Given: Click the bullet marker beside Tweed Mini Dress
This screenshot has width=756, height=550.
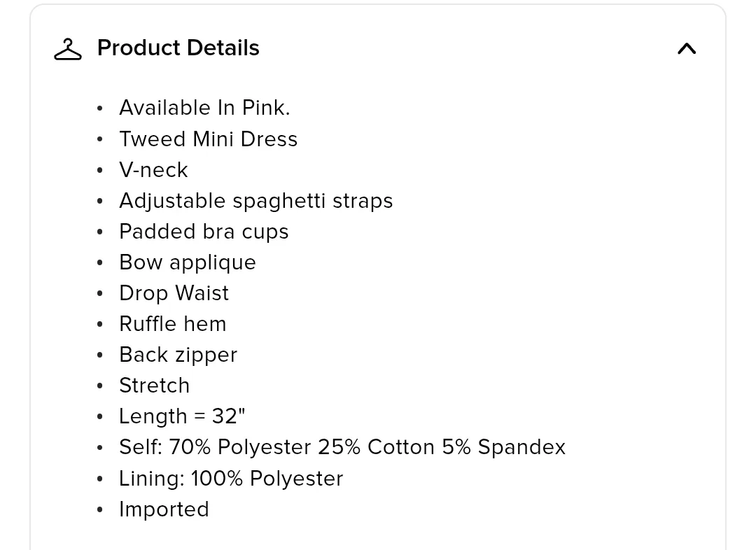Looking at the screenshot, I should pyautogui.click(x=99, y=139).
